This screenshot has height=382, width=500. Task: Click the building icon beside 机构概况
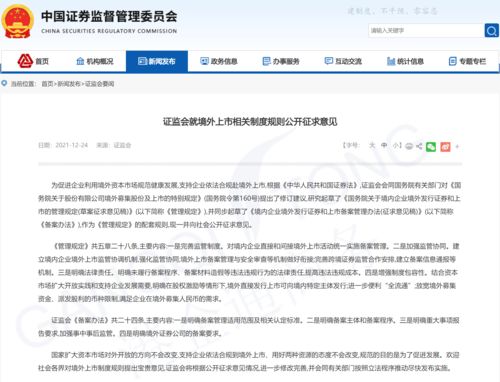[x=80, y=61]
